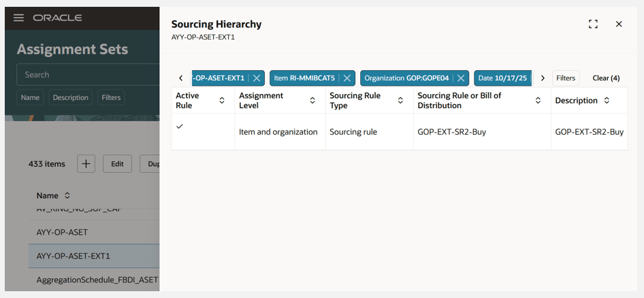The image size is (644, 298).
Task: Clear all four applied filters
Action: 606,78
